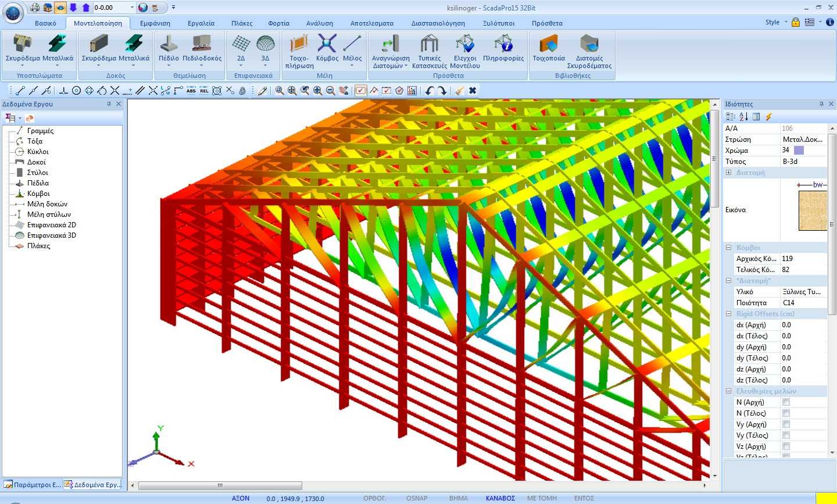
Task: Click the lightning icon in Ιδιότητες panel
Action: (769, 117)
